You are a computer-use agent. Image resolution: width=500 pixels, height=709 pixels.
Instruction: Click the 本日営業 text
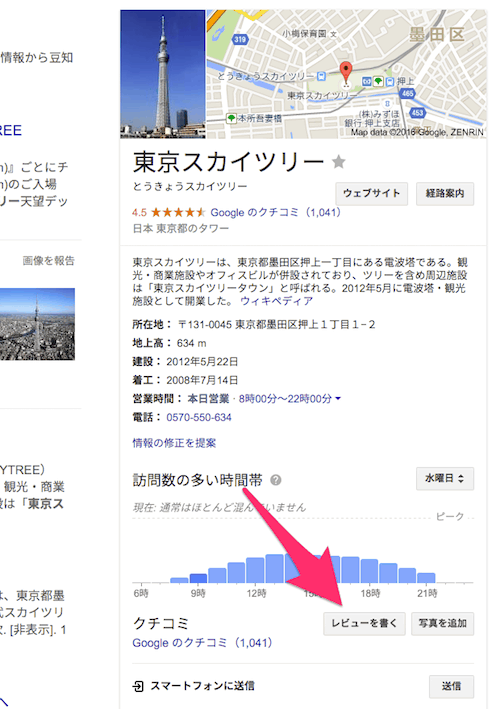coord(208,399)
